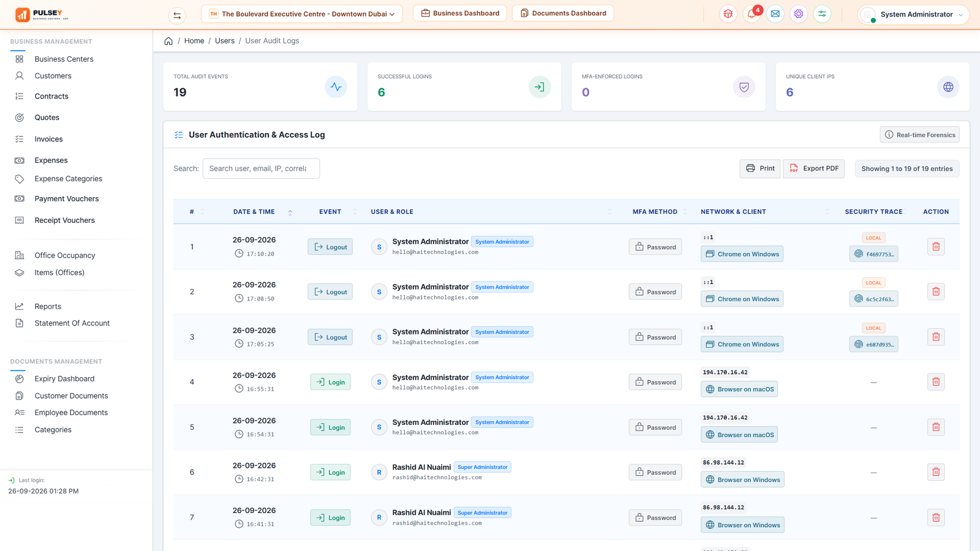Follow the Home breadcrumb link

tap(194, 41)
